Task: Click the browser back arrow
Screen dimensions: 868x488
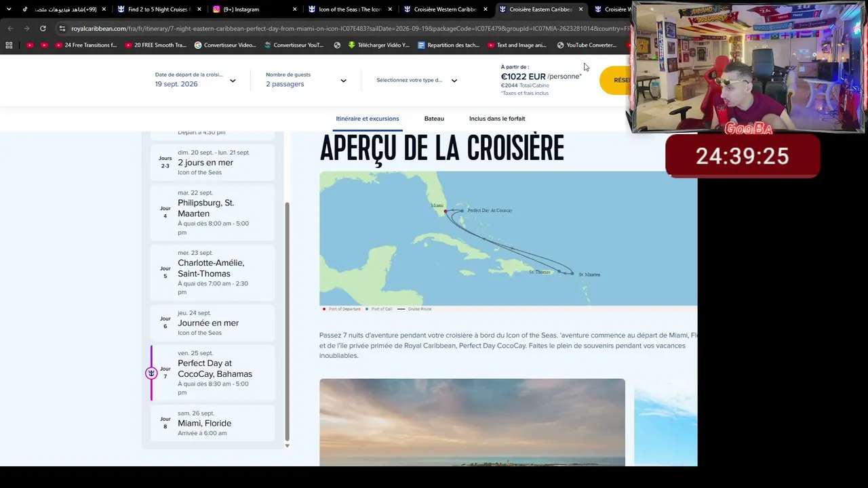Action: coord(9,28)
